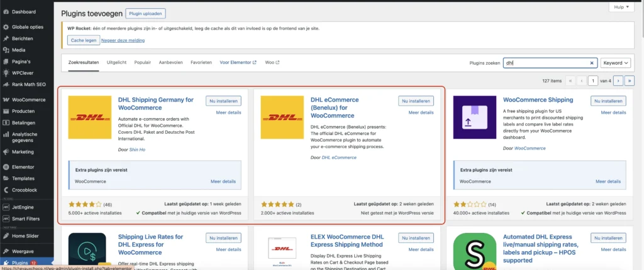Open Plugins menu in sidebar
644x270 pixels.
point(26,262)
